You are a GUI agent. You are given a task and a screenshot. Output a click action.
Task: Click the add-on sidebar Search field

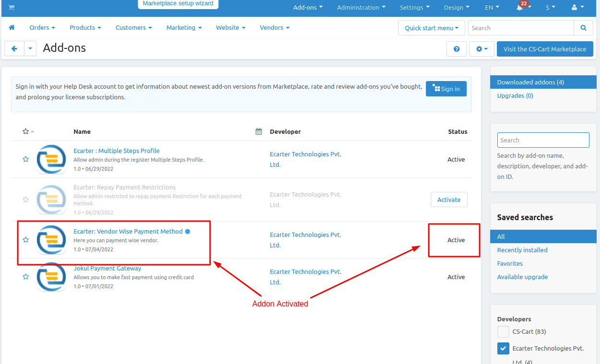[543, 140]
